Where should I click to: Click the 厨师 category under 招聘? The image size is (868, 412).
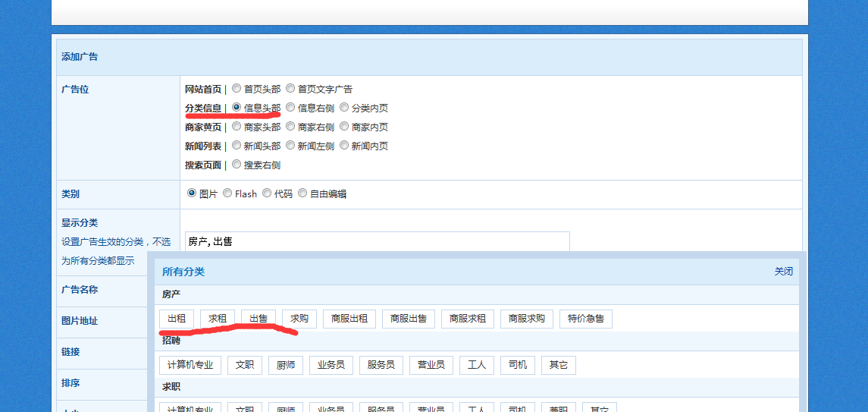(286, 365)
